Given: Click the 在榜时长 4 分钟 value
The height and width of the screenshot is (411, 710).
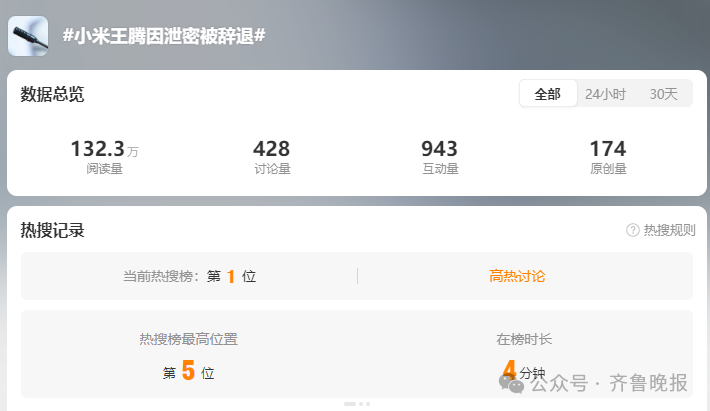Looking at the screenshot, I should pos(523,370).
